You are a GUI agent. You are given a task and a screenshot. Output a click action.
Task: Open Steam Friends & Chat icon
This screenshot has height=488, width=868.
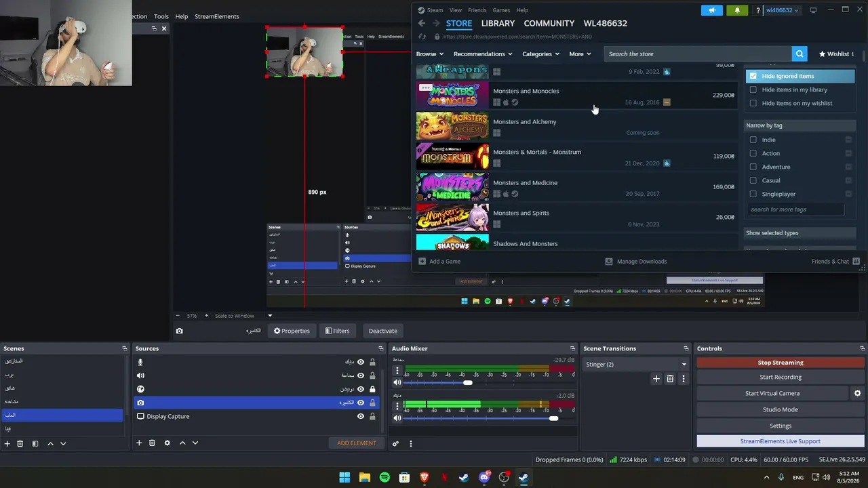coord(856,261)
